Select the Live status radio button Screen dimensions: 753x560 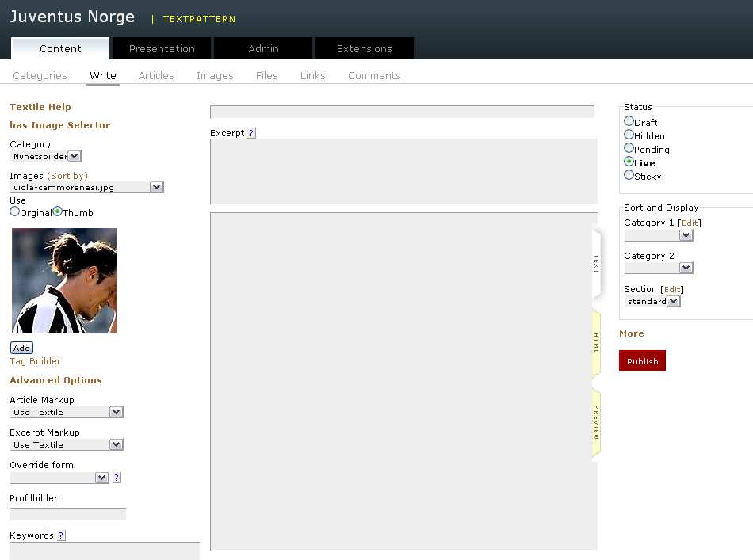coord(629,162)
